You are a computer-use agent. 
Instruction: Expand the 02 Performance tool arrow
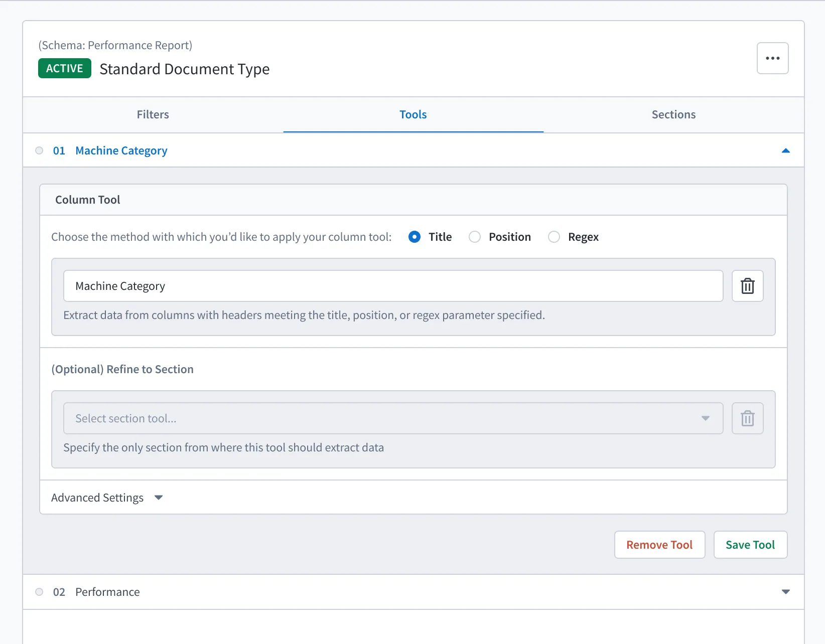click(785, 592)
